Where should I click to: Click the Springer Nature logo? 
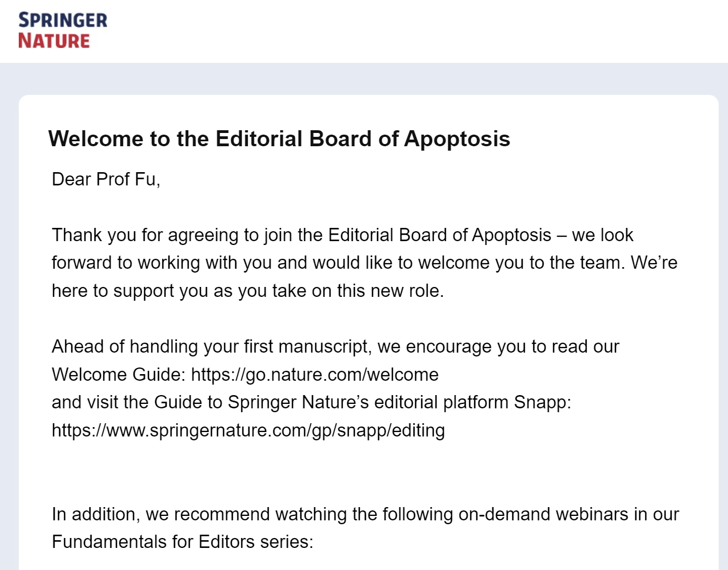click(x=62, y=31)
